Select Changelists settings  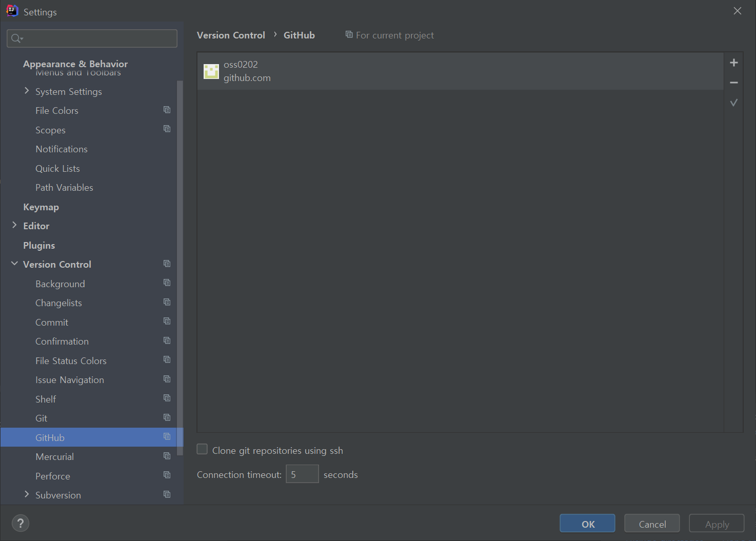(58, 303)
